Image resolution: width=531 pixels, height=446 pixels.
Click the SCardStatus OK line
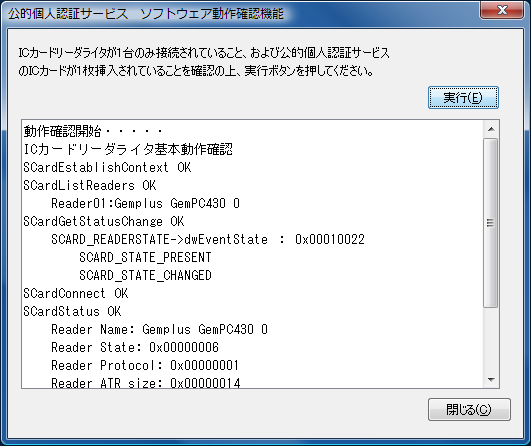tap(72, 311)
